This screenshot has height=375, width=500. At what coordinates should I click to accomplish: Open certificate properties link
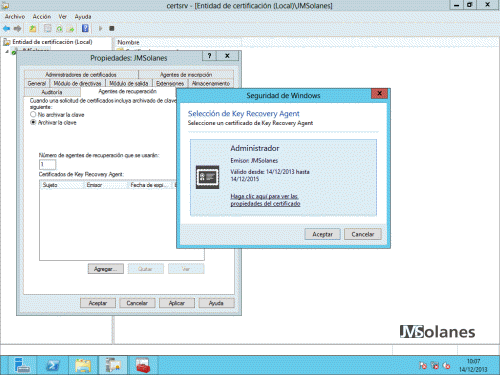(x=265, y=200)
